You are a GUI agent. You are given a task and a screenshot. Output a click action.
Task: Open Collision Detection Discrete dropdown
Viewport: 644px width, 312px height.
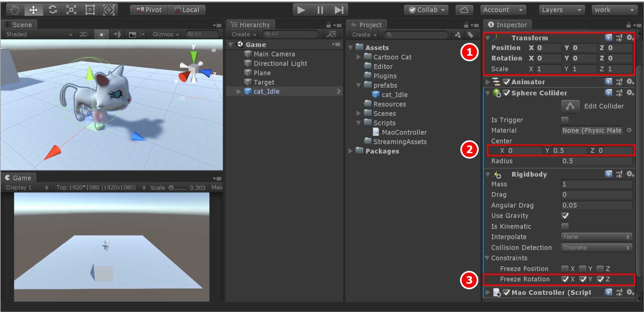tap(597, 248)
